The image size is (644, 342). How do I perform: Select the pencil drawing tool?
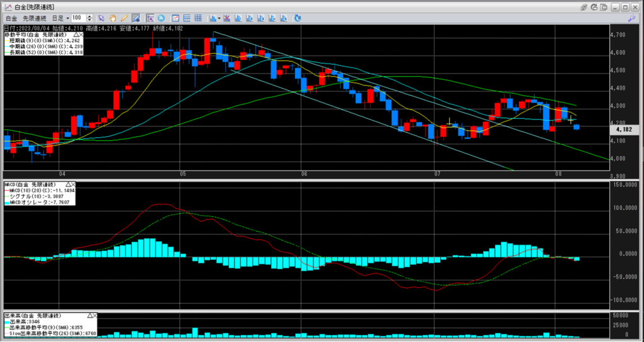point(124,18)
